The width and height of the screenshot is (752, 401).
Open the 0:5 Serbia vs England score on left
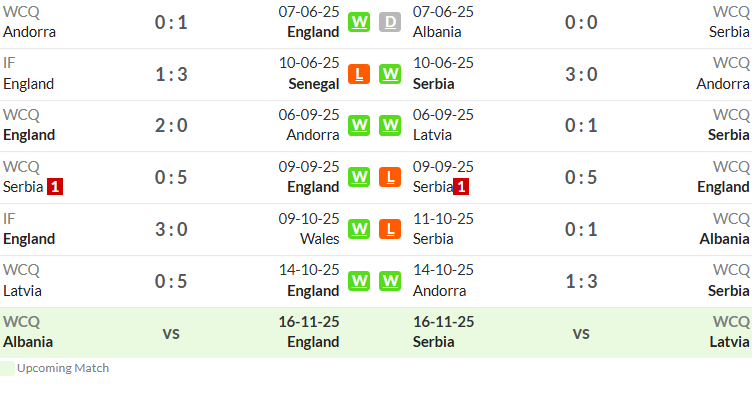(171, 177)
